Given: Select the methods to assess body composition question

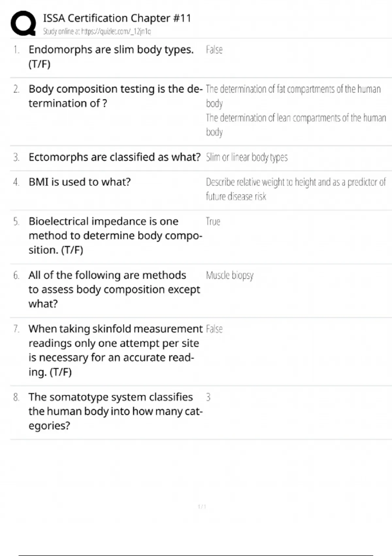Looking at the screenshot, I should point(114,289).
